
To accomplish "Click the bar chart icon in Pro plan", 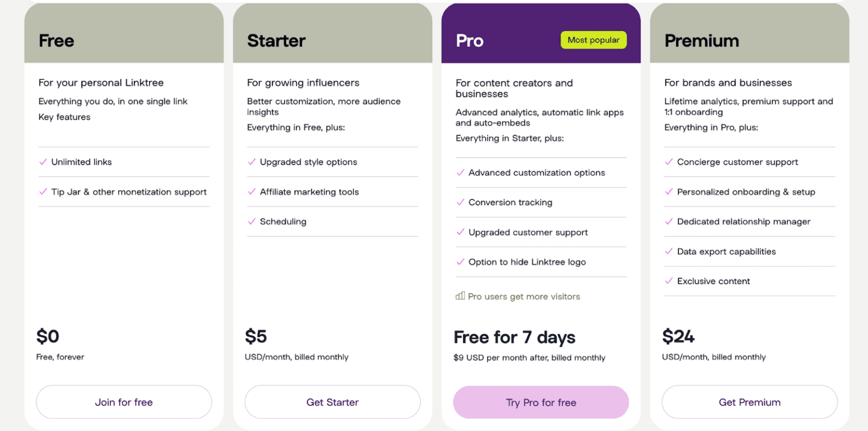I will tap(460, 296).
